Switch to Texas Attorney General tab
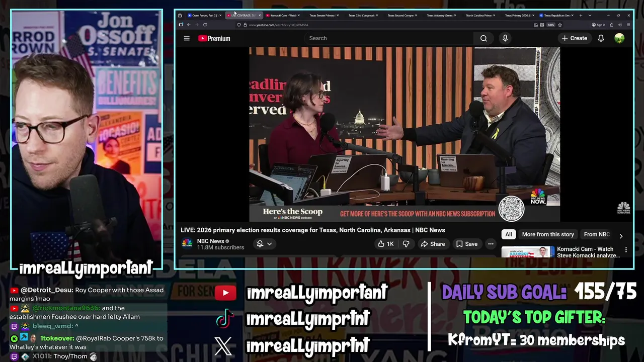Screen dimensions: 644x362 tap(440, 16)
